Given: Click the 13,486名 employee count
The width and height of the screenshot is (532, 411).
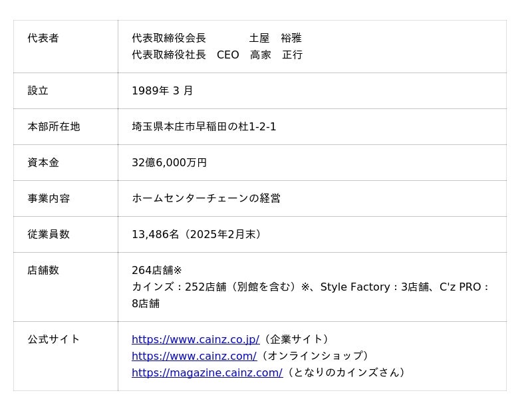Looking at the screenshot, I should click(x=198, y=235).
